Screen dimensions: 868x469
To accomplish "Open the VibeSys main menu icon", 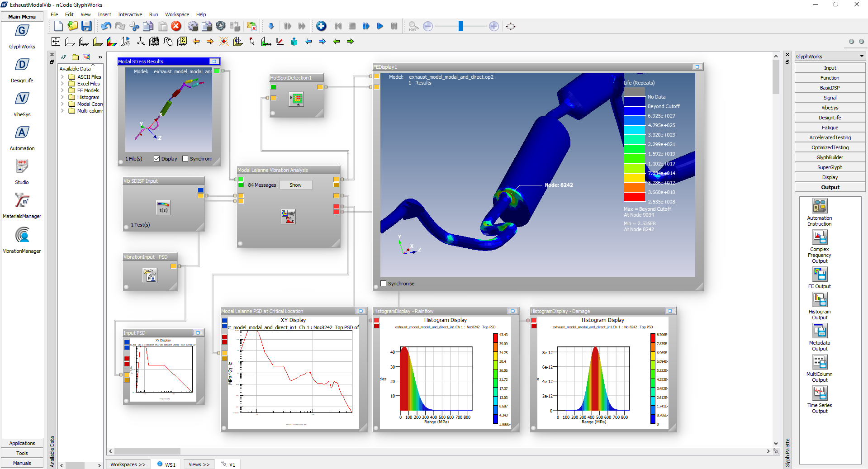I will point(22,99).
